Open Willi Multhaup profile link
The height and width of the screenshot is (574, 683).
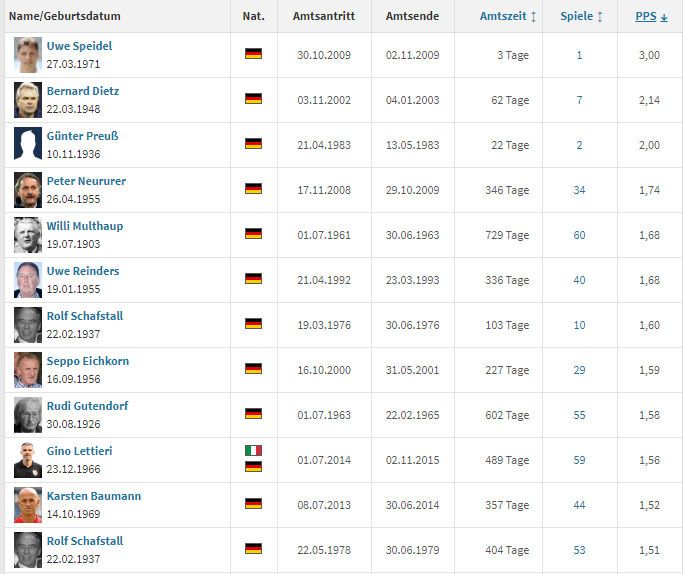click(x=85, y=226)
